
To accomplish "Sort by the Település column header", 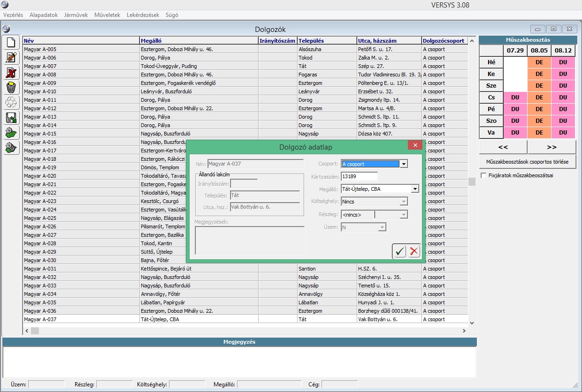I will coord(327,41).
